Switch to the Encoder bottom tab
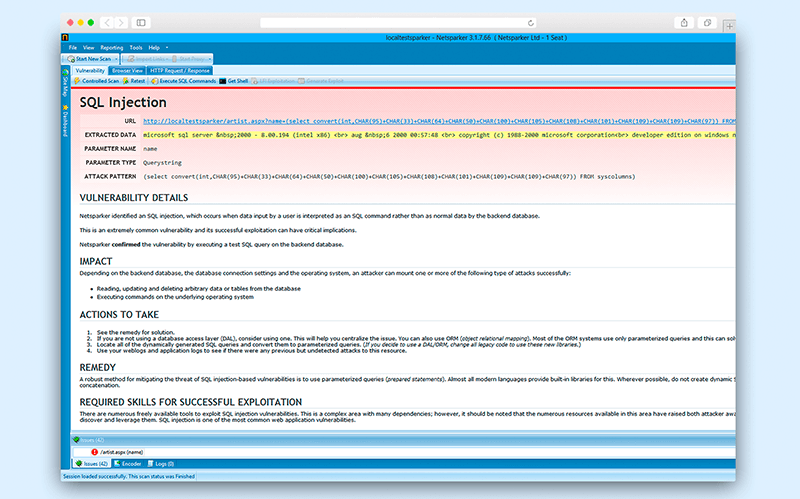Viewport: 800px width, 499px height. [128, 464]
